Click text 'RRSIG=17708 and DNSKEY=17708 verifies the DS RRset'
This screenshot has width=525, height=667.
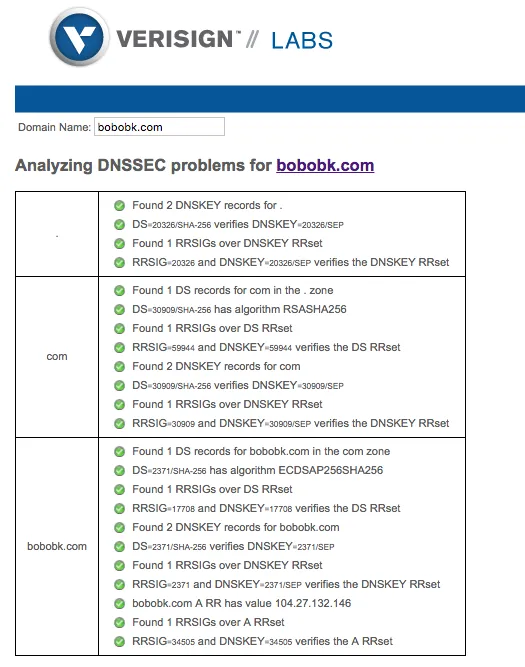pos(266,508)
